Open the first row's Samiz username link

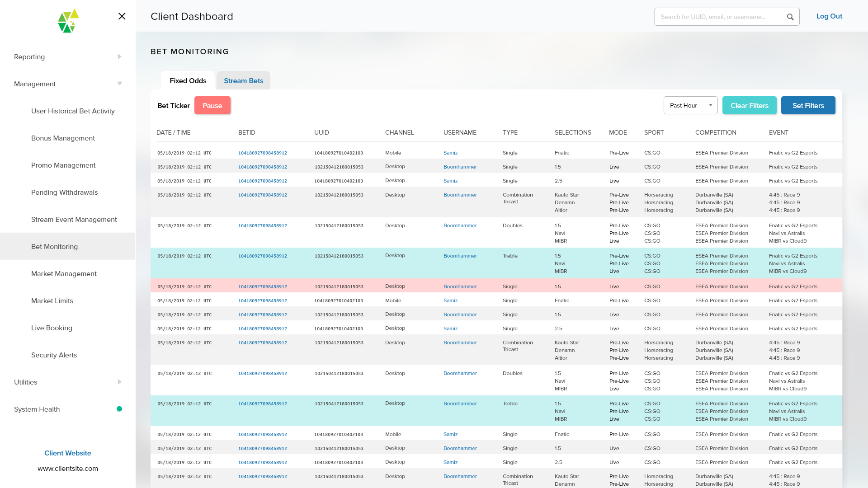450,153
